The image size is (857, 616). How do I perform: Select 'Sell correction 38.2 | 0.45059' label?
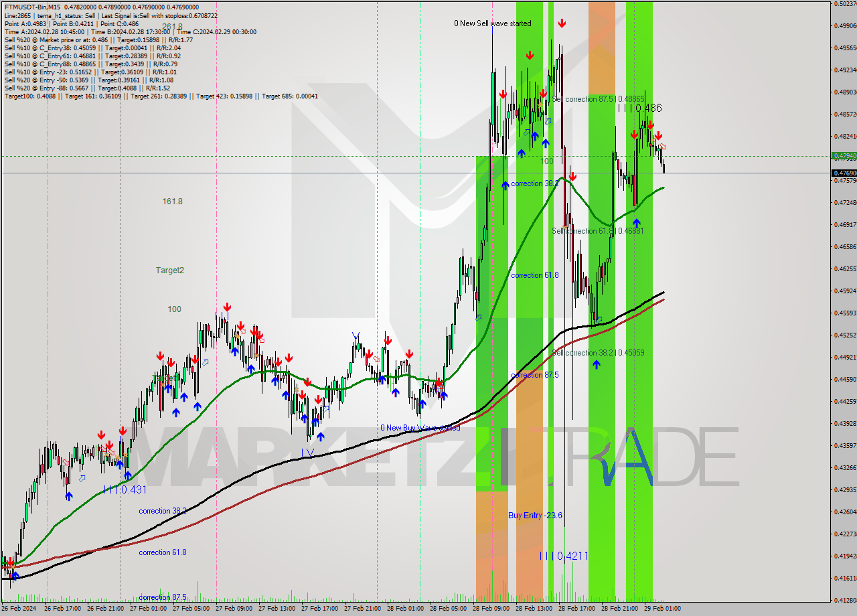click(598, 353)
